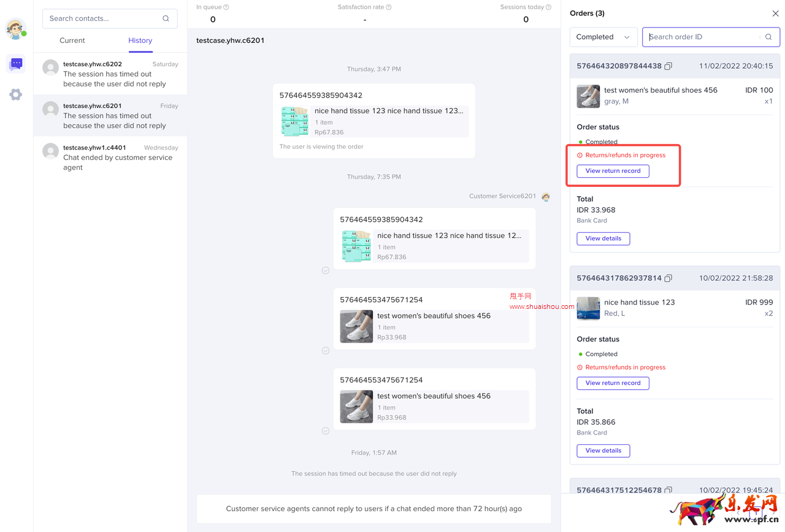Click View return record in the highlighted order
This screenshot has width=785, height=532.
(613, 171)
